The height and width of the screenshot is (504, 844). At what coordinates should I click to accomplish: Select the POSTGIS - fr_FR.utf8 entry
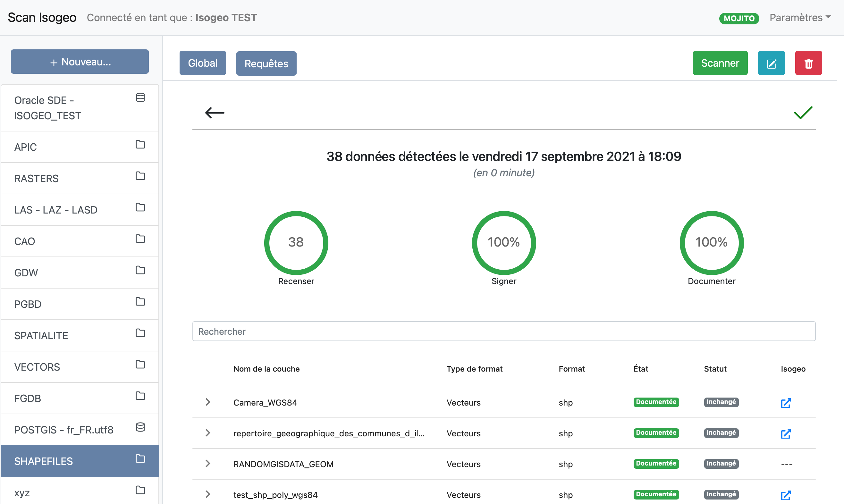tap(80, 430)
